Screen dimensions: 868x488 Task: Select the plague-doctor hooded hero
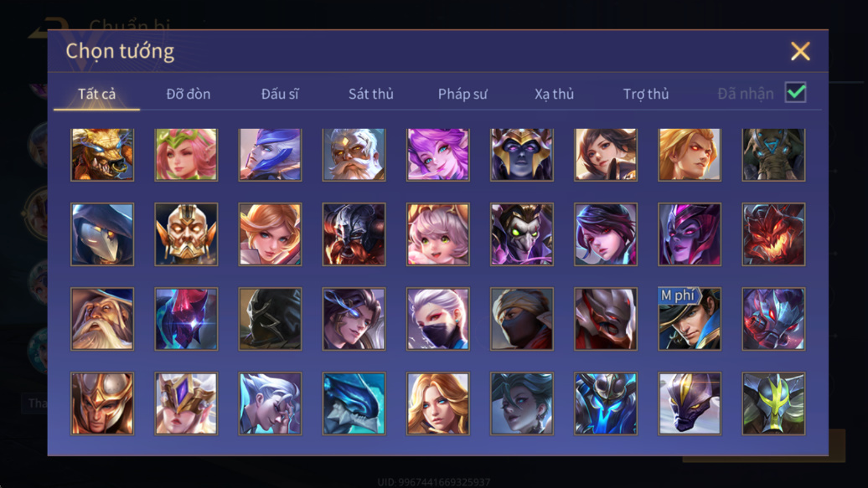[x=102, y=234]
